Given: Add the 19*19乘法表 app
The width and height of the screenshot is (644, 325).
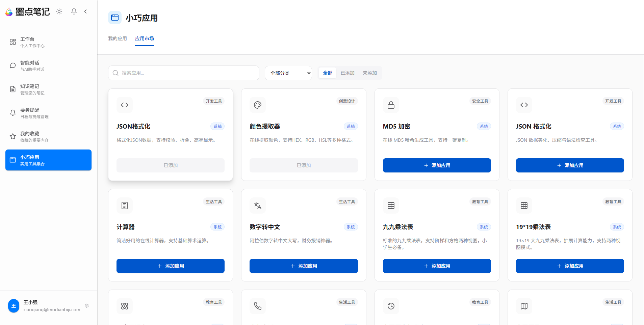Looking at the screenshot, I should point(570,266).
